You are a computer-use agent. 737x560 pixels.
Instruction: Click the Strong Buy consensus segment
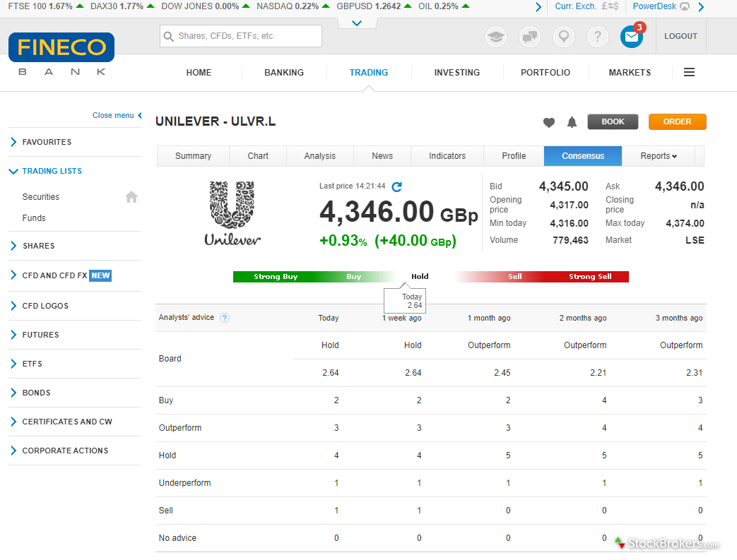[276, 277]
